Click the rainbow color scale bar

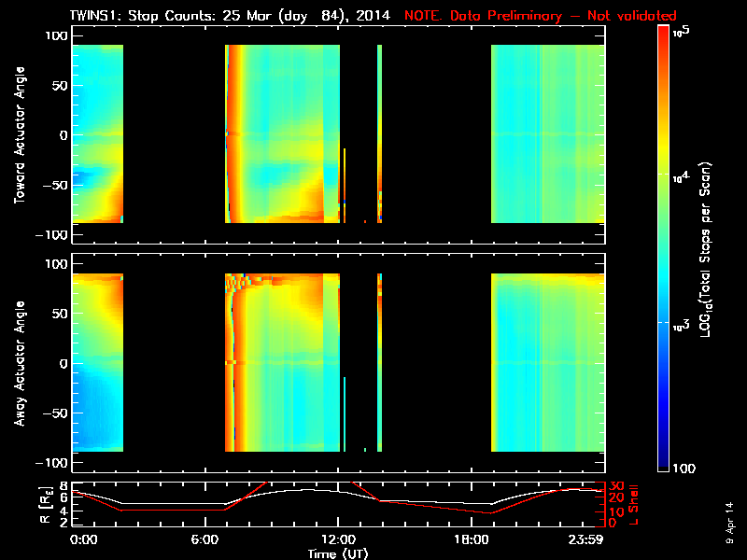[x=664, y=248]
